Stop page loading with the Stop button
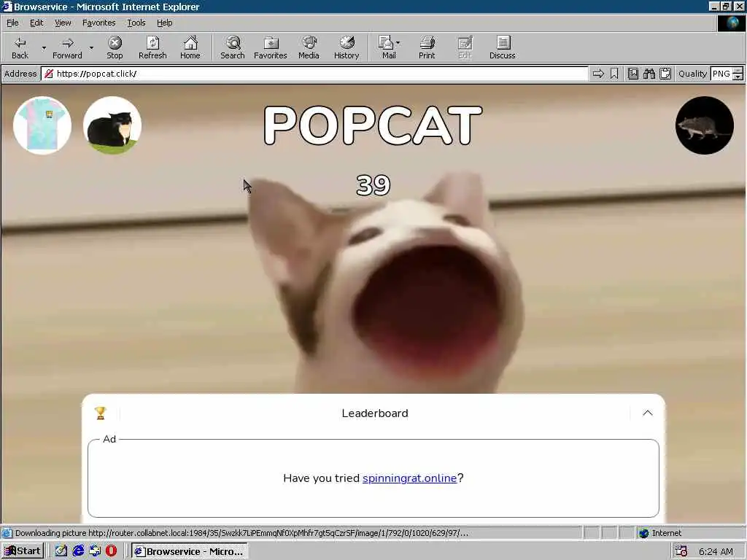 click(115, 47)
